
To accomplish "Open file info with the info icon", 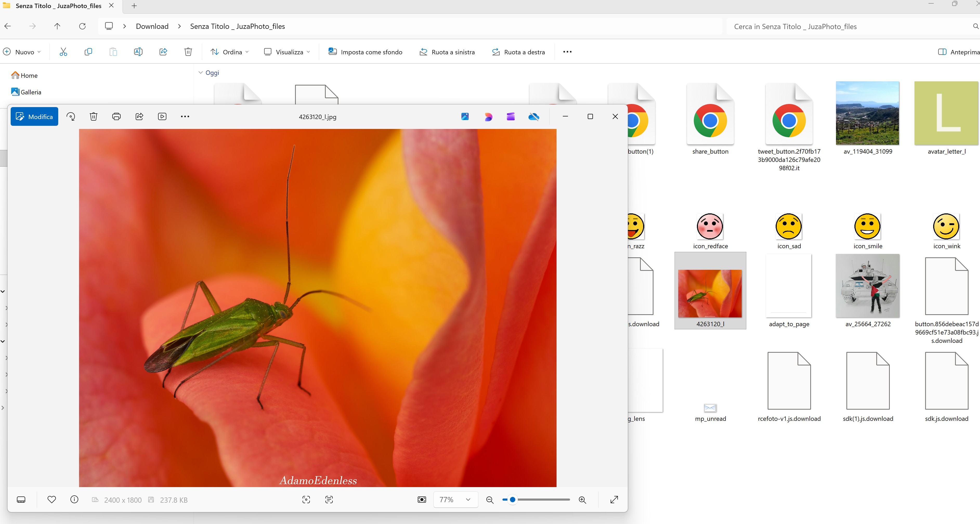I will [x=74, y=499].
